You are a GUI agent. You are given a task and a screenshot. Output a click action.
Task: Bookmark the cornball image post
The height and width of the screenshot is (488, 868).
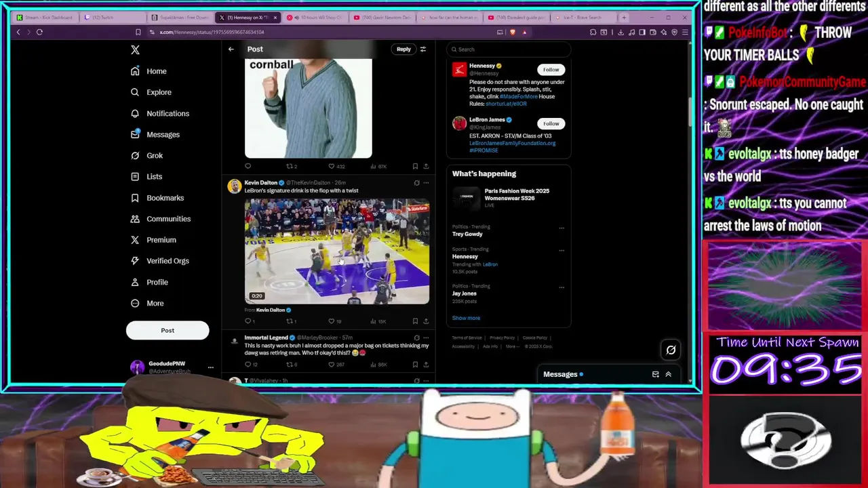point(415,166)
